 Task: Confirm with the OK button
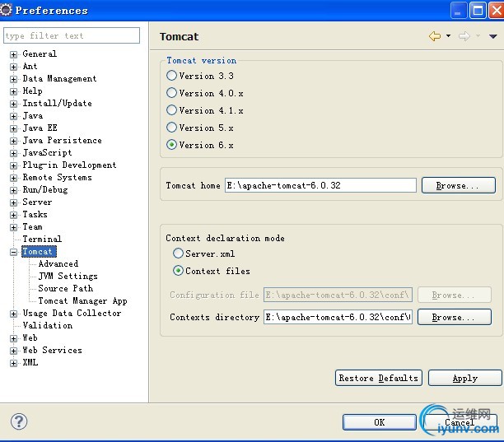tap(380, 421)
